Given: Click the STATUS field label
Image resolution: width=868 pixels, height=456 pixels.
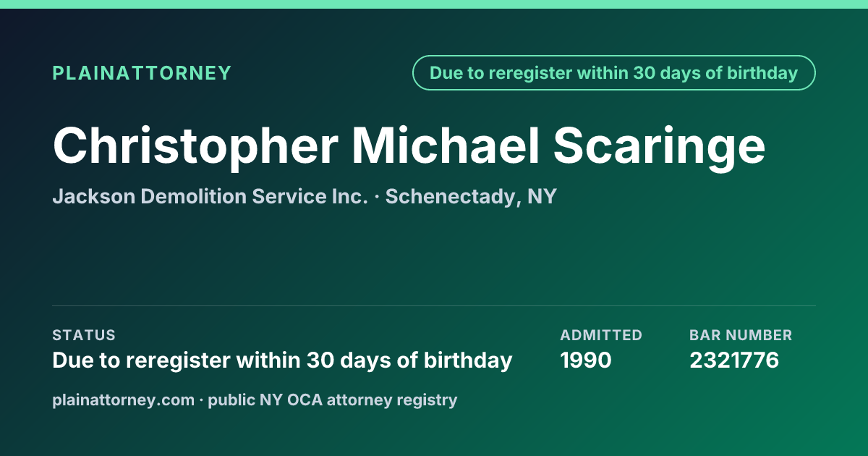Looking at the screenshot, I should coord(84,335).
